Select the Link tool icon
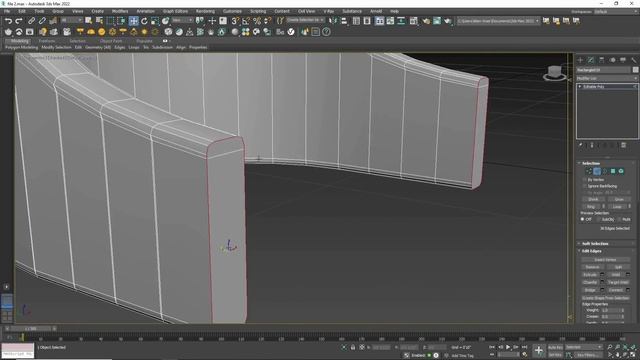 coord(31,20)
